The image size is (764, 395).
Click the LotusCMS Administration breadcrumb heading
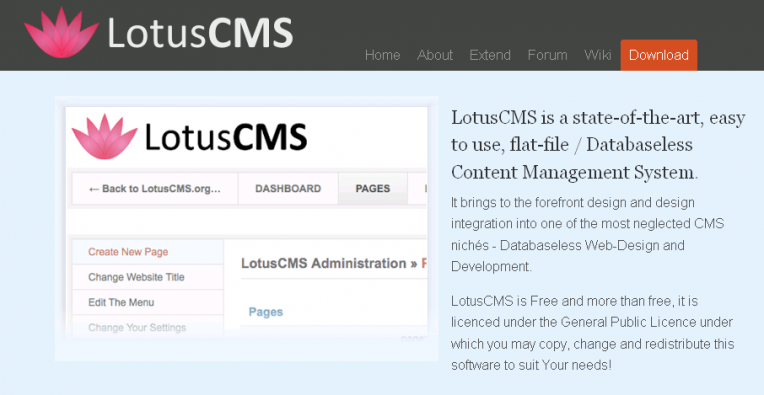[324, 263]
